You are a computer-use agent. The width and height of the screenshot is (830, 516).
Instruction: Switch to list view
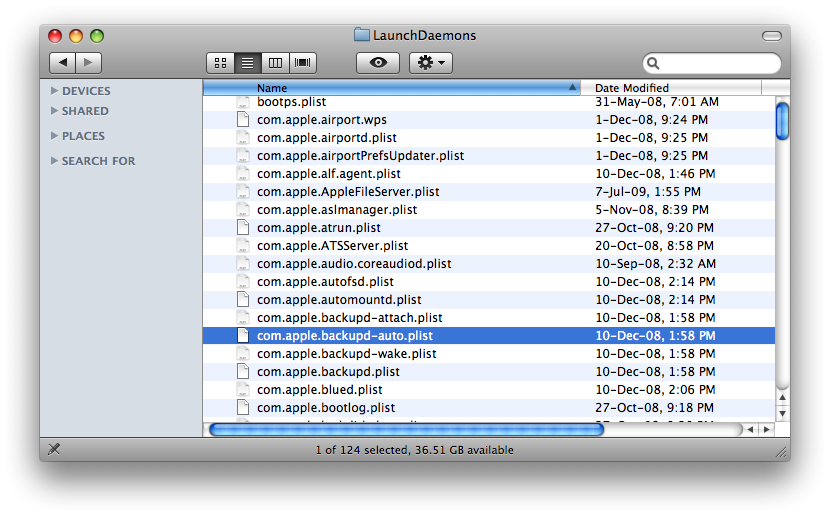click(247, 63)
